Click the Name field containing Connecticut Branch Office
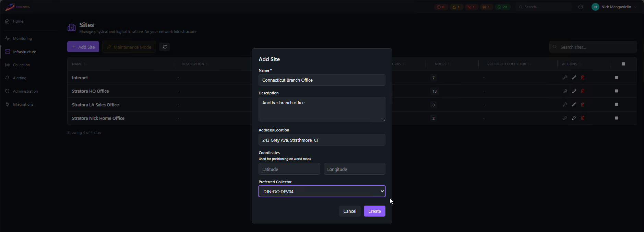The image size is (644, 232). pyautogui.click(x=322, y=80)
